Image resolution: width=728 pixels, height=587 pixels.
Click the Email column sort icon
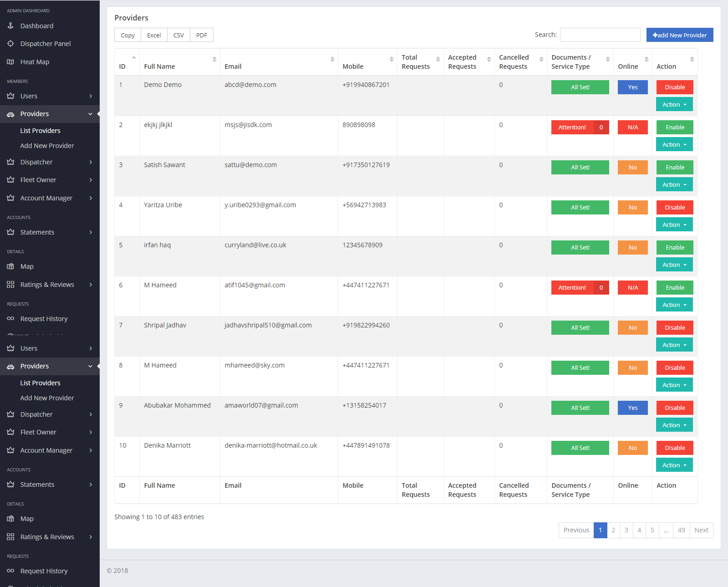tap(332, 59)
